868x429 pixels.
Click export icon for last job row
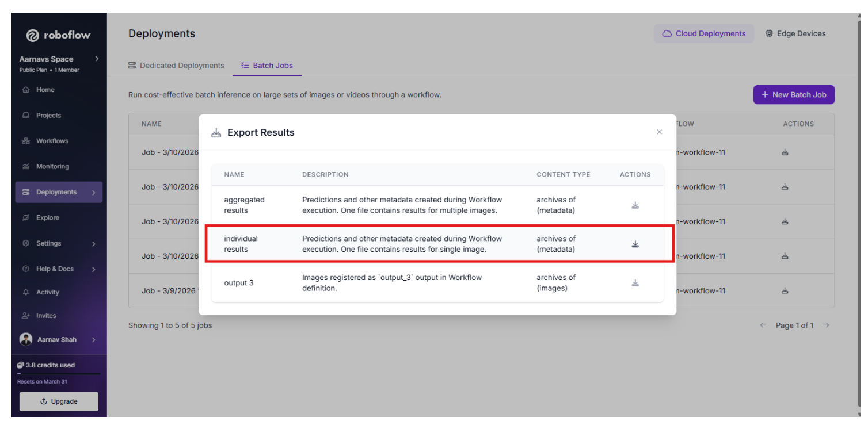785,291
